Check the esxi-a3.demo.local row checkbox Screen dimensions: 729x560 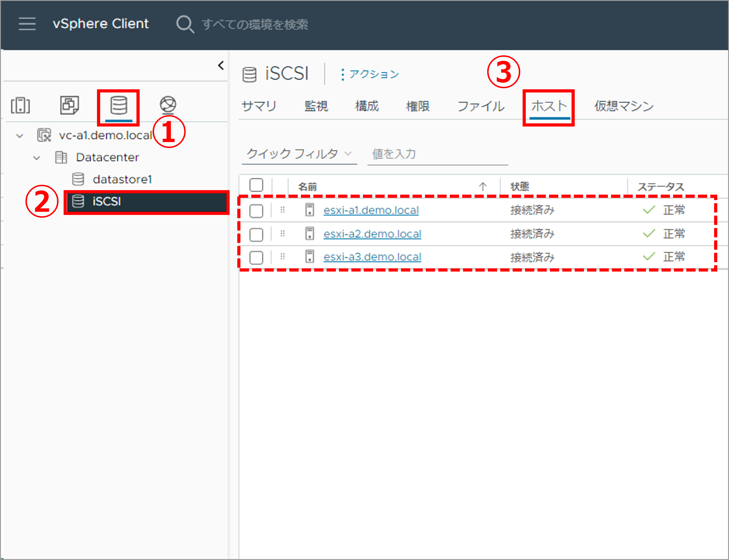point(256,257)
